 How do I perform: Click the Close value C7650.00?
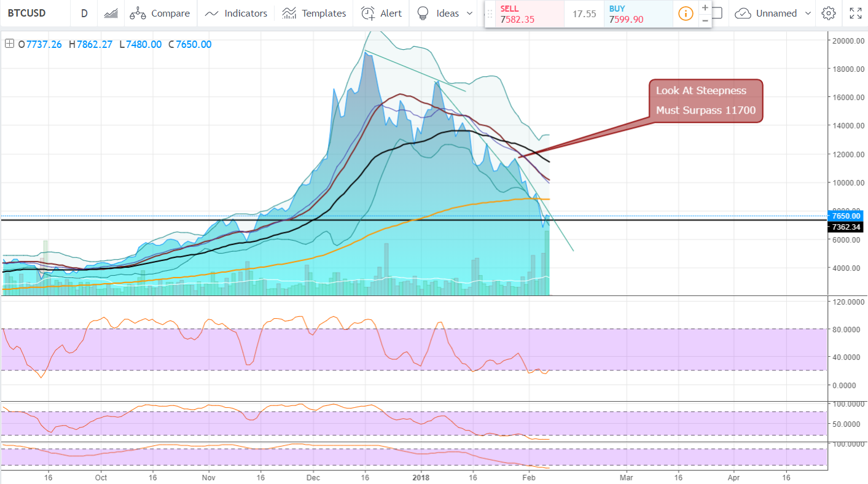tap(190, 44)
